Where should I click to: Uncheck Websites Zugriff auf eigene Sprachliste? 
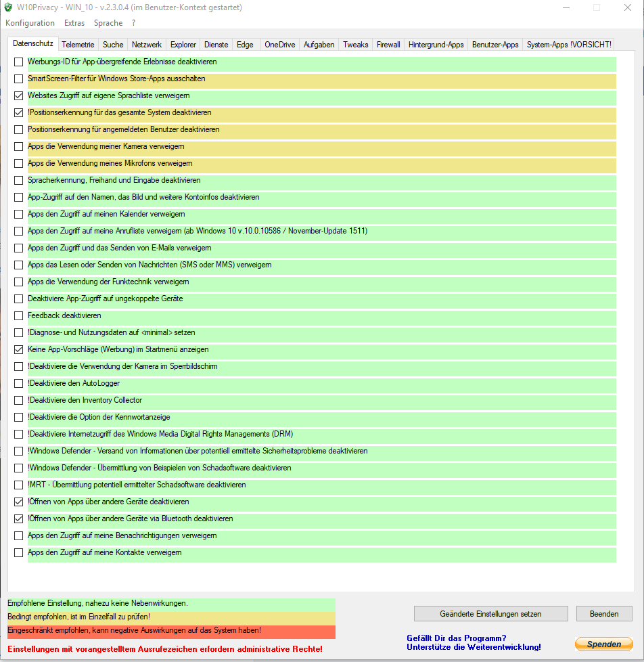(19, 96)
